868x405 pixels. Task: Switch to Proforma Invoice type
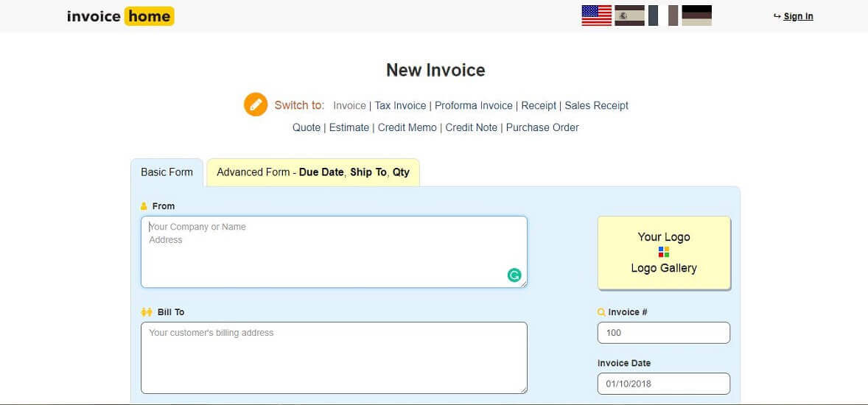tap(474, 105)
